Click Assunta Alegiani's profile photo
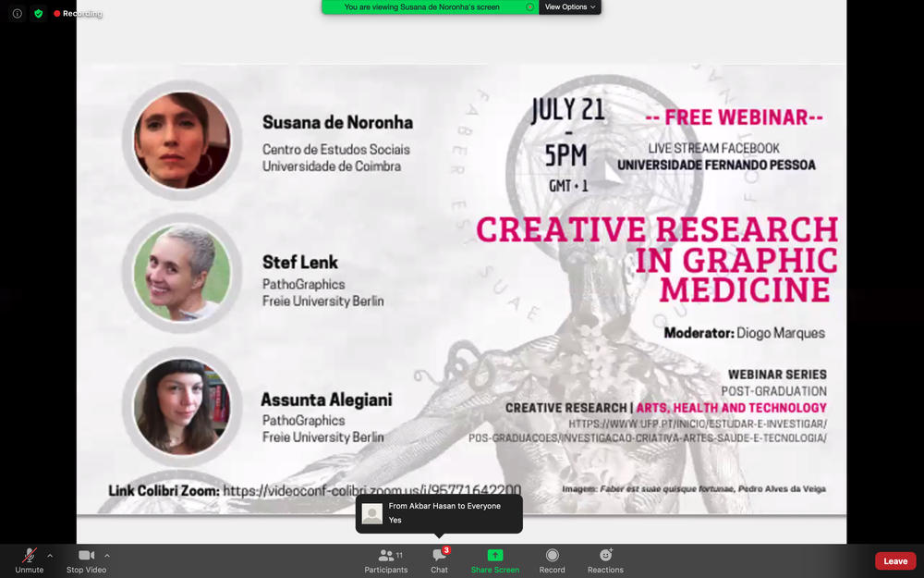The image size is (924, 578). tap(181, 405)
